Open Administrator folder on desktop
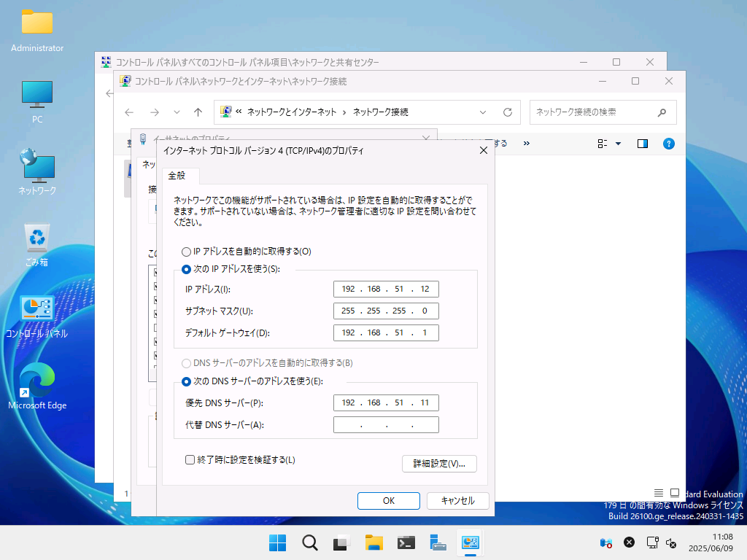This screenshot has height=560, width=747. pyautogui.click(x=37, y=31)
